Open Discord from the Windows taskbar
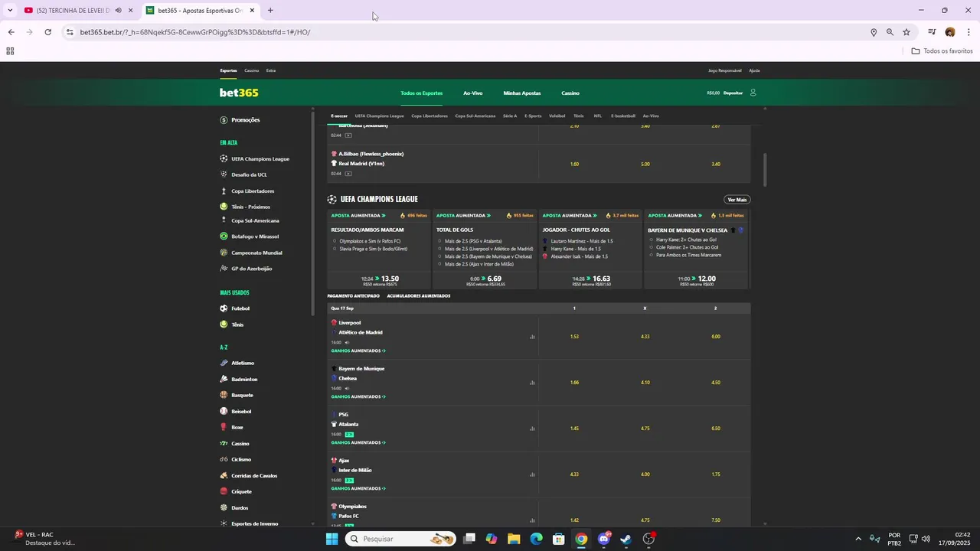The height and width of the screenshot is (551, 980). coord(603,539)
